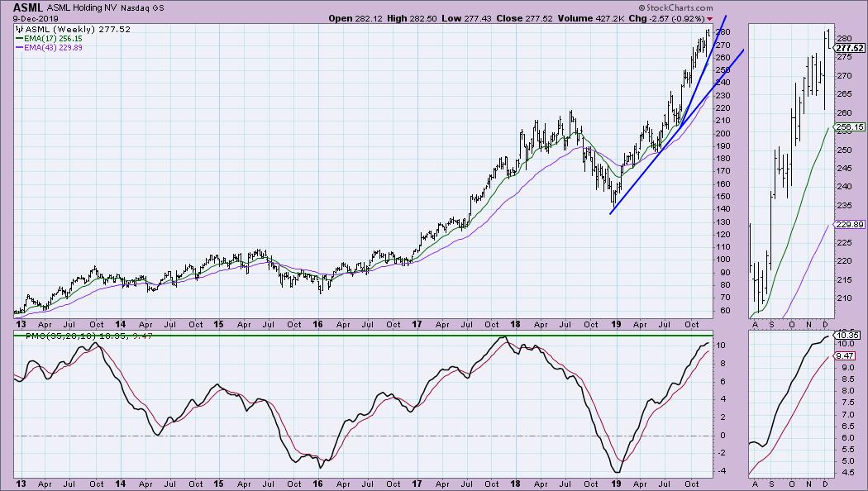The height and width of the screenshot is (491, 868).
Task: Select the EMA(43) 229.89 legend text
Action: [x=53, y=48]
